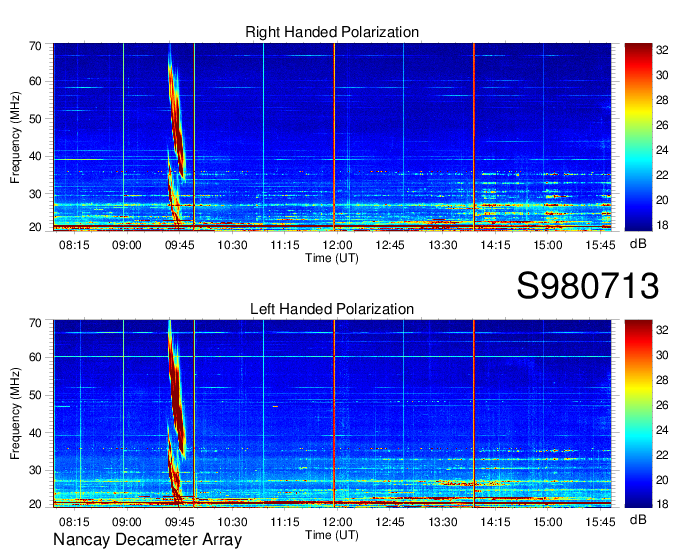Click 26 value on Left Handed color bar
Image resolution: width=680 pixels, height=552 pixels.
662,405
